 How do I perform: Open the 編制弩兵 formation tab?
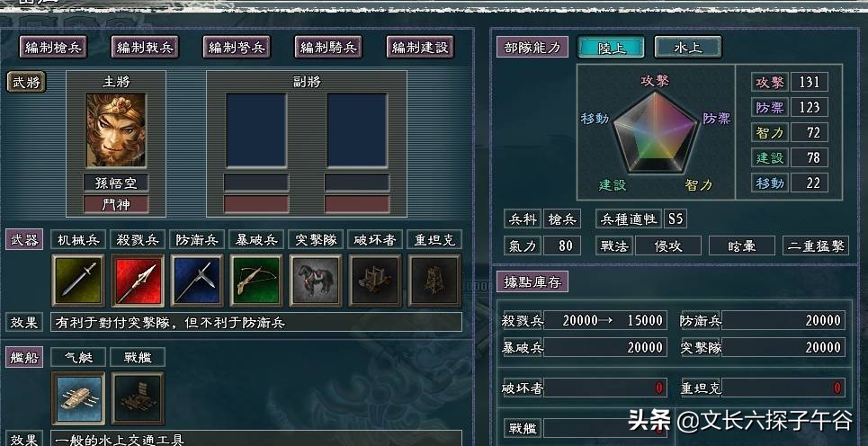click(x=237, y=47)
